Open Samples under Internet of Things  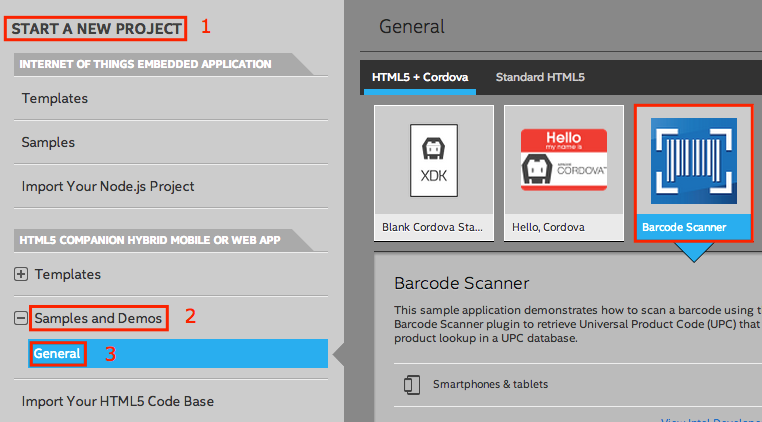pos(48,142)
